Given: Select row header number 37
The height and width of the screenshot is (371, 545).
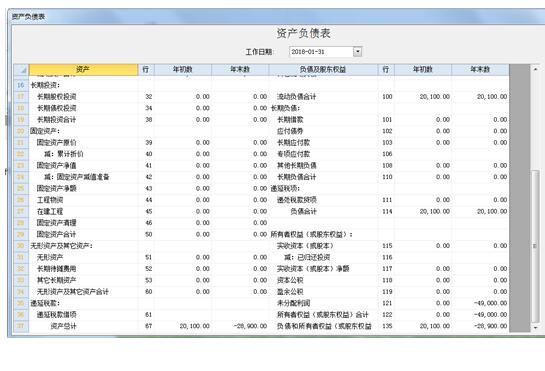Looking at the screenshot, I should click(21, 326).
